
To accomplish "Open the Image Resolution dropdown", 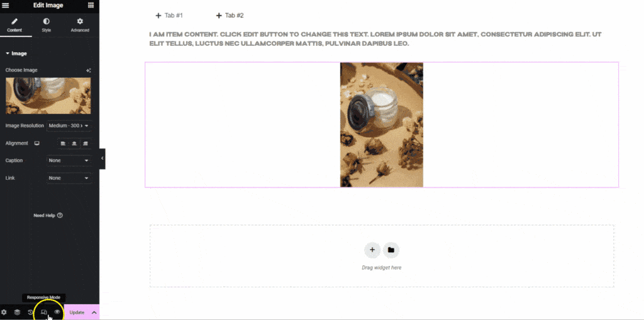I will (69, 125).
